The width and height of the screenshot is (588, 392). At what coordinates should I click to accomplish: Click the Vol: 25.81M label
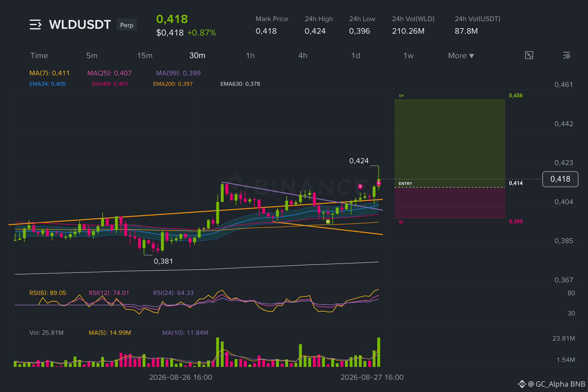pos(47,333)
